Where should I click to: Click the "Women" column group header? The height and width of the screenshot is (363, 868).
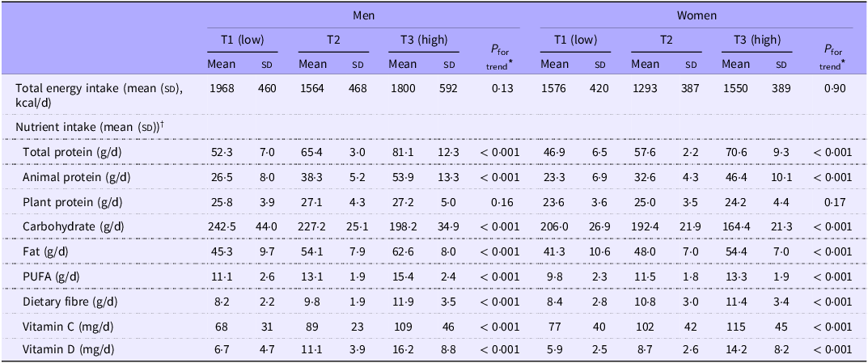[697, 15]
